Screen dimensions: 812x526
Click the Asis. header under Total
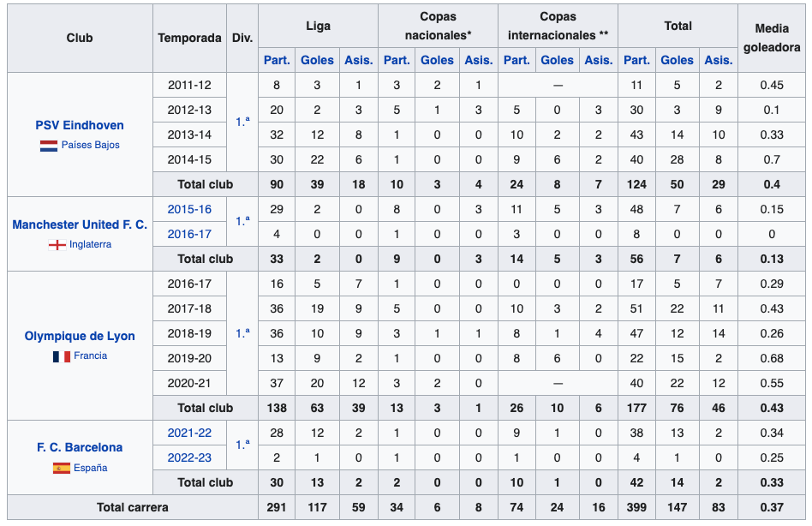click(x=719, y=60)
